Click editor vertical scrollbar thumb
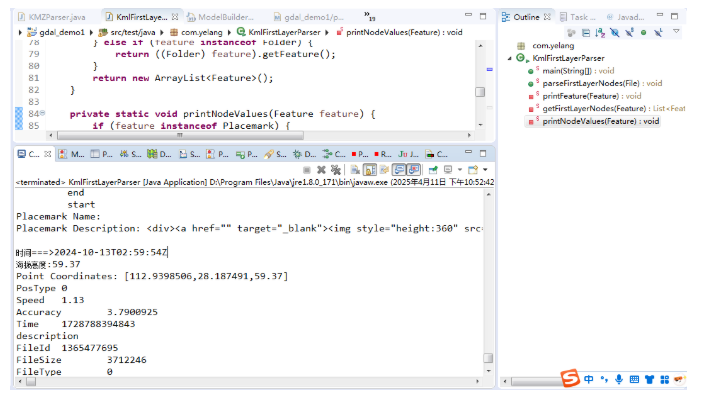Image resolution: width=705 pixels, height=397 pixels. [x=480, y=92]
